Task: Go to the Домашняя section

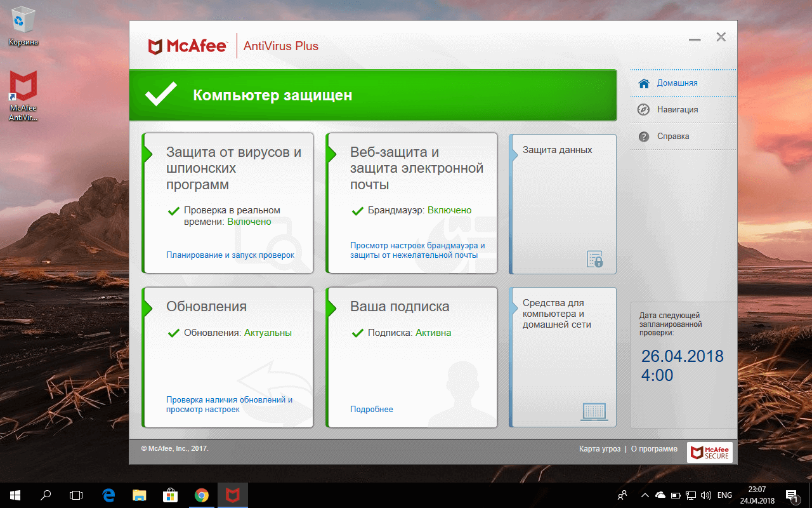Action: 684,83
